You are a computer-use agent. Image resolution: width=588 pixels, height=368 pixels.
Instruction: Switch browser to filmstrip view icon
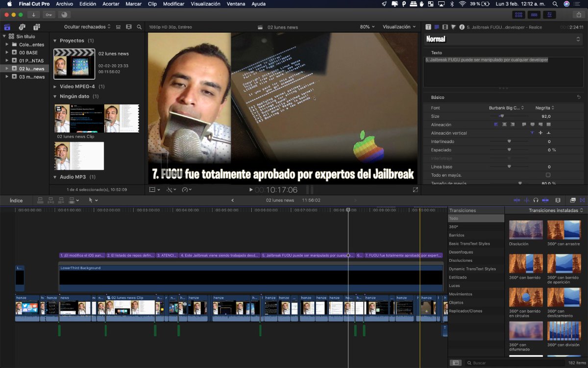click(129, 27)
